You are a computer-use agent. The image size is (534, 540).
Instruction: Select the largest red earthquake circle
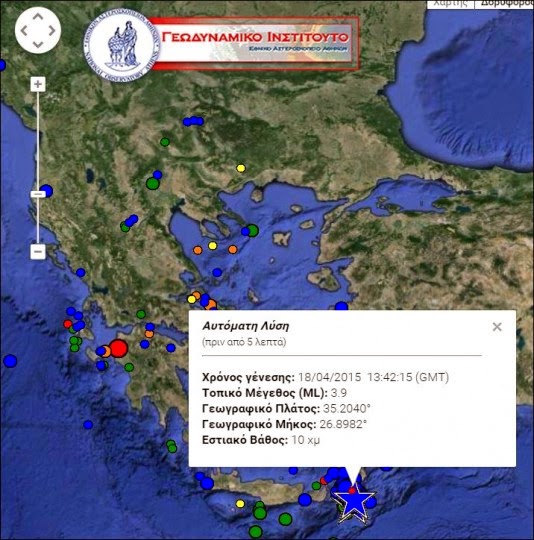tap(118, 348)
